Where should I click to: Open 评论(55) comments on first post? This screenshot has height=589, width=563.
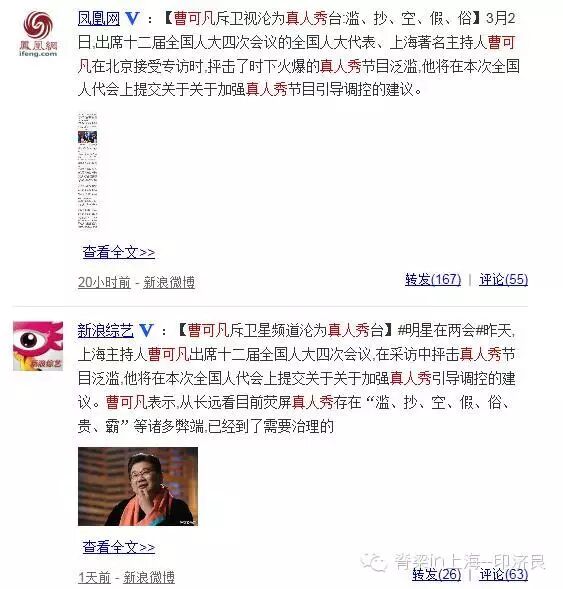(504, 279)
